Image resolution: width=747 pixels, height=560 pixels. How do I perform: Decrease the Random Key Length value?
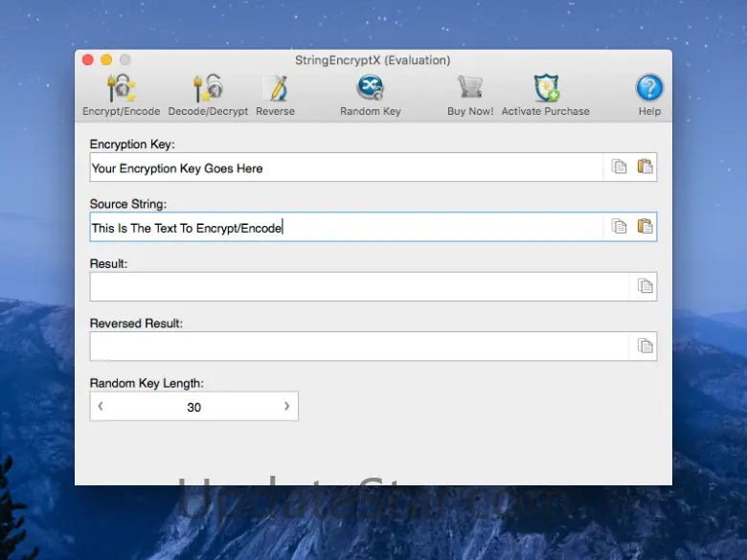[101, 406]
